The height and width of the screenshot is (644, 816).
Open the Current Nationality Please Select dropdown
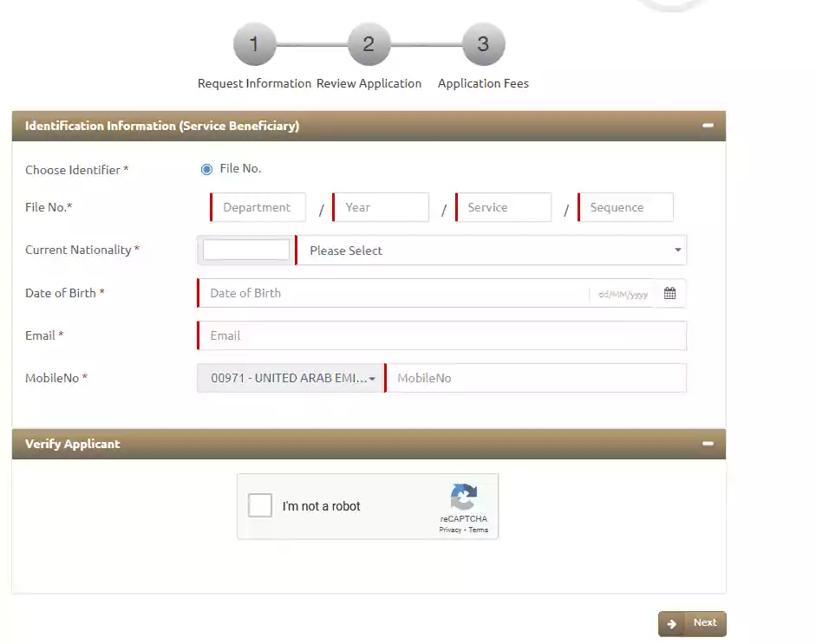[492, 250]
